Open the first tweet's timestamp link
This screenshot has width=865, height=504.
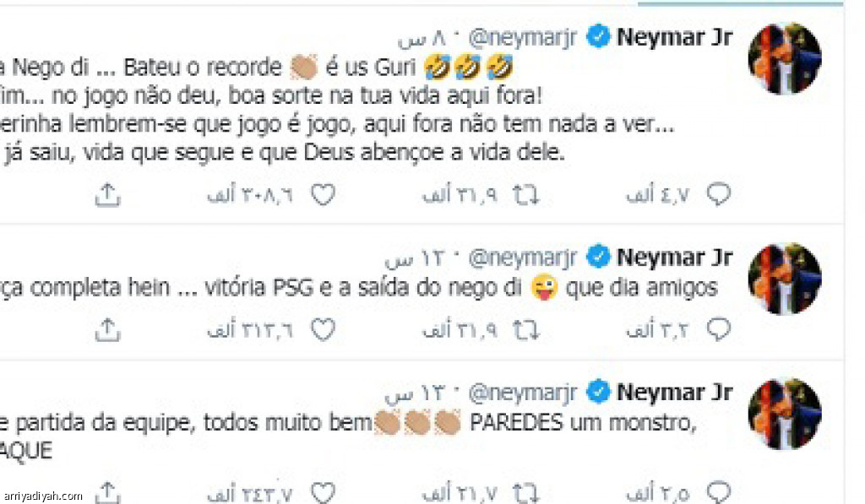[422, 38]
